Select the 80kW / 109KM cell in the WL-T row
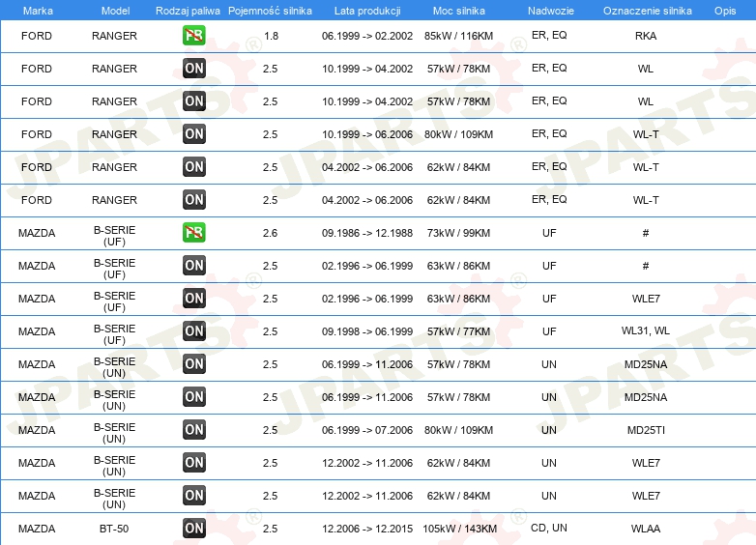 coord(458,134)
